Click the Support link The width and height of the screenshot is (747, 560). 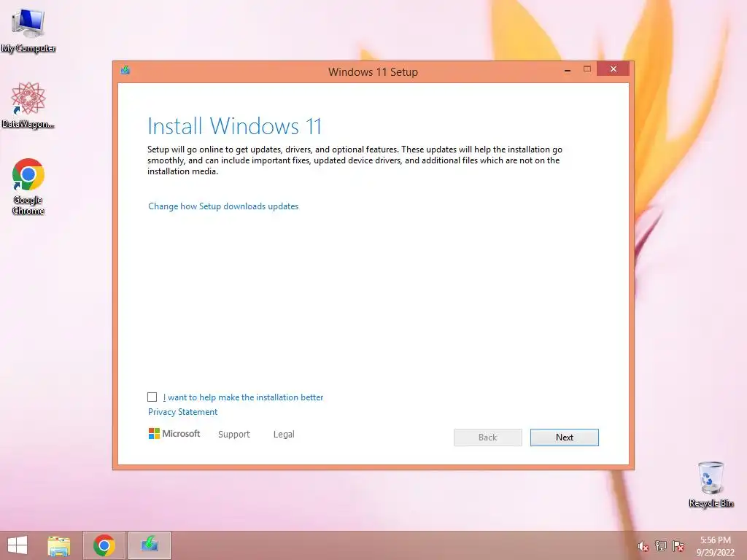coord(234,435)
